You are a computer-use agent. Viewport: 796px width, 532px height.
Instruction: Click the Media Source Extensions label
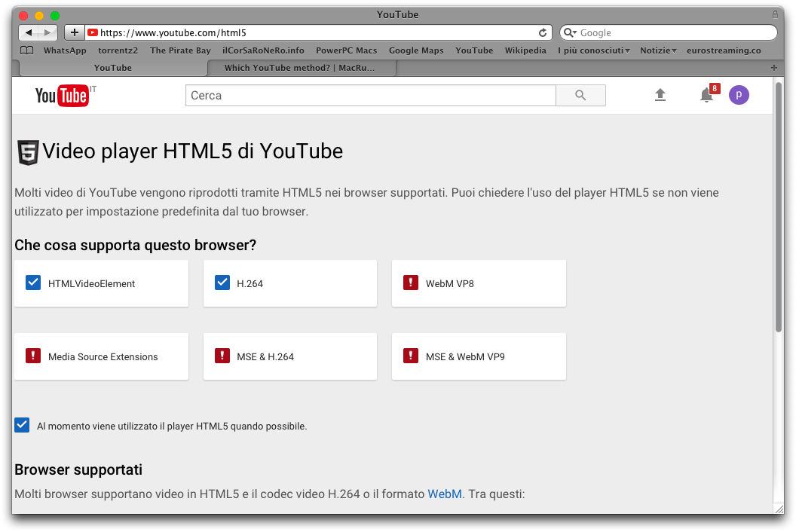coord(103,357)
